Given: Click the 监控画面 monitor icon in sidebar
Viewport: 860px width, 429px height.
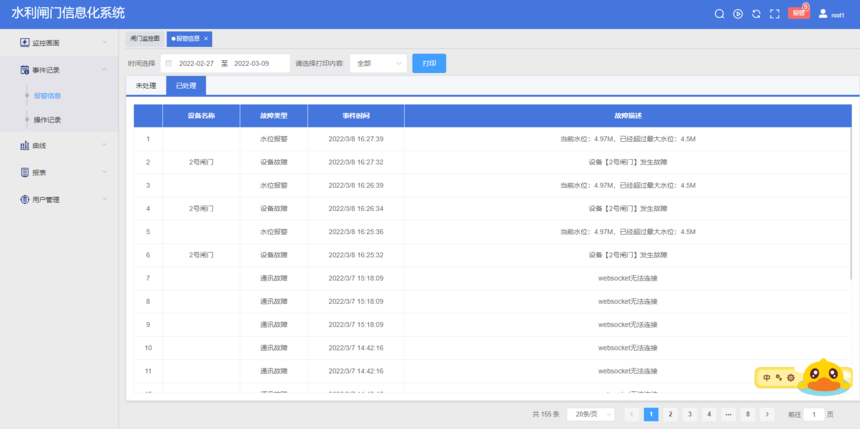Looking at the screenshot, I should coord(25,42).
